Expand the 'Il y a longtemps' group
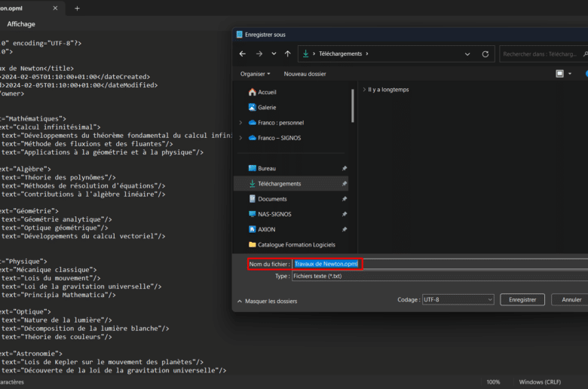 coord(364,90)
